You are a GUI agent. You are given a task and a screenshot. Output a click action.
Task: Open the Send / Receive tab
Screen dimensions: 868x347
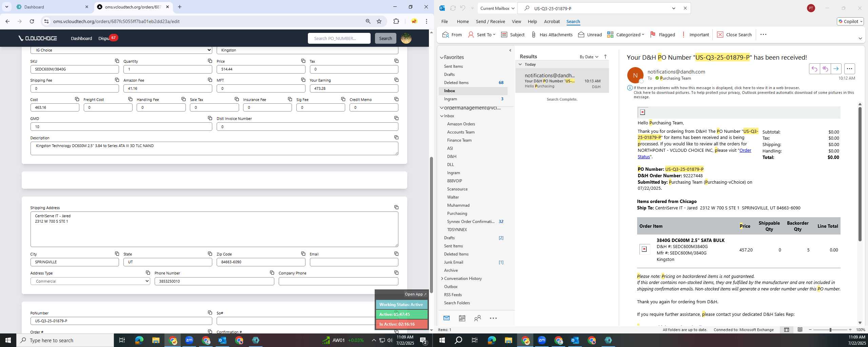490,21
